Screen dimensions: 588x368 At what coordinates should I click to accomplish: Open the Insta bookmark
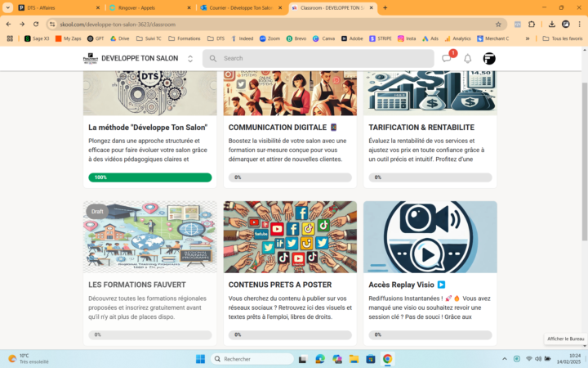407,38
